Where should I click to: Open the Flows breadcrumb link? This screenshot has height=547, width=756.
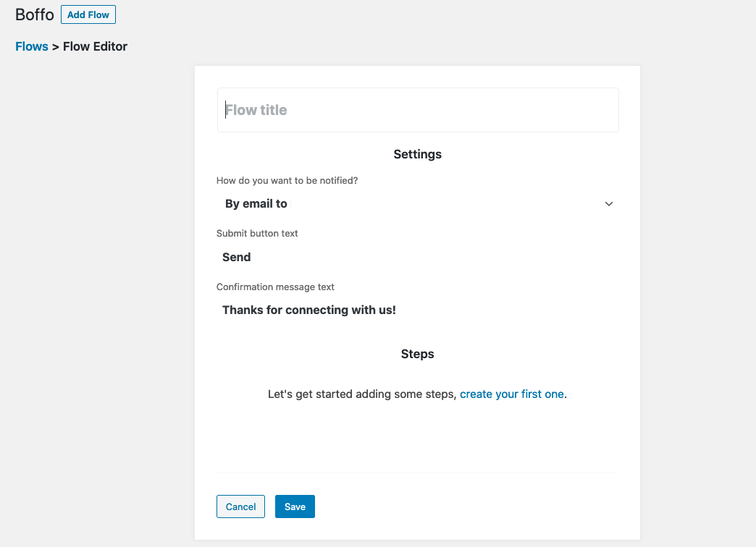pos(32,46)
